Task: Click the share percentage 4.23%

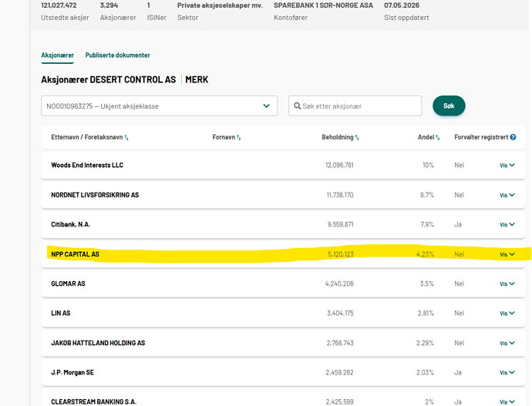Action: pyautogui.click(x=425, y=254)
